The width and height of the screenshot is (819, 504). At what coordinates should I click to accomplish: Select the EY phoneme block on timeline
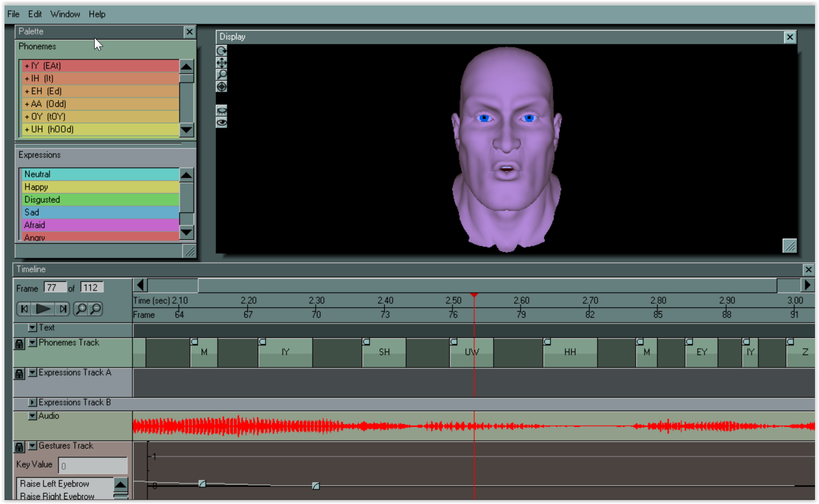click(x=702, y=352)
